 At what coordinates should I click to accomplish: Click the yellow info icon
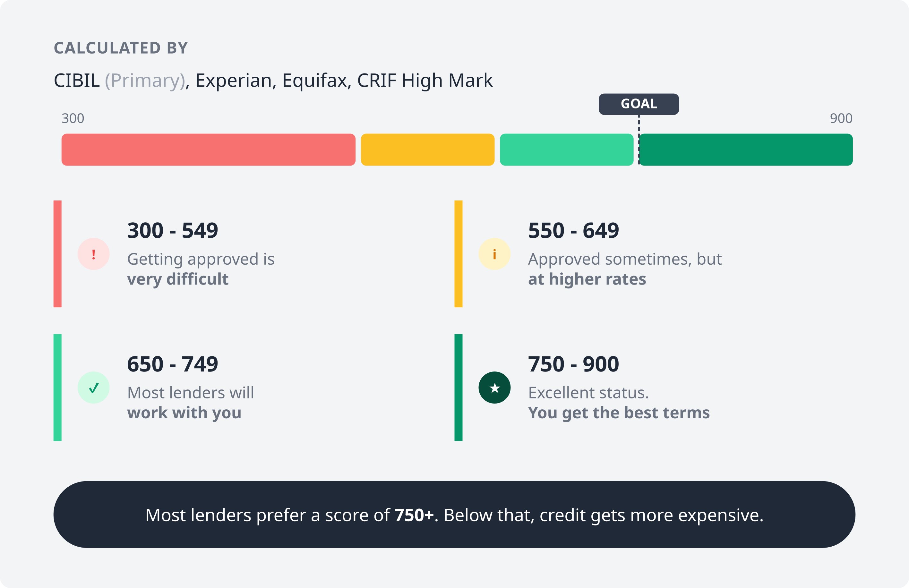494,254
